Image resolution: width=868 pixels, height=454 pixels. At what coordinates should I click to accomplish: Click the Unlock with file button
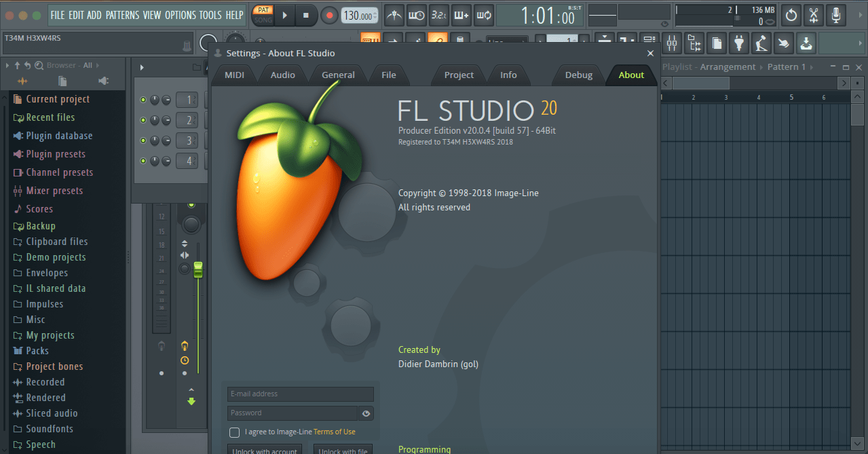(343, 449)
